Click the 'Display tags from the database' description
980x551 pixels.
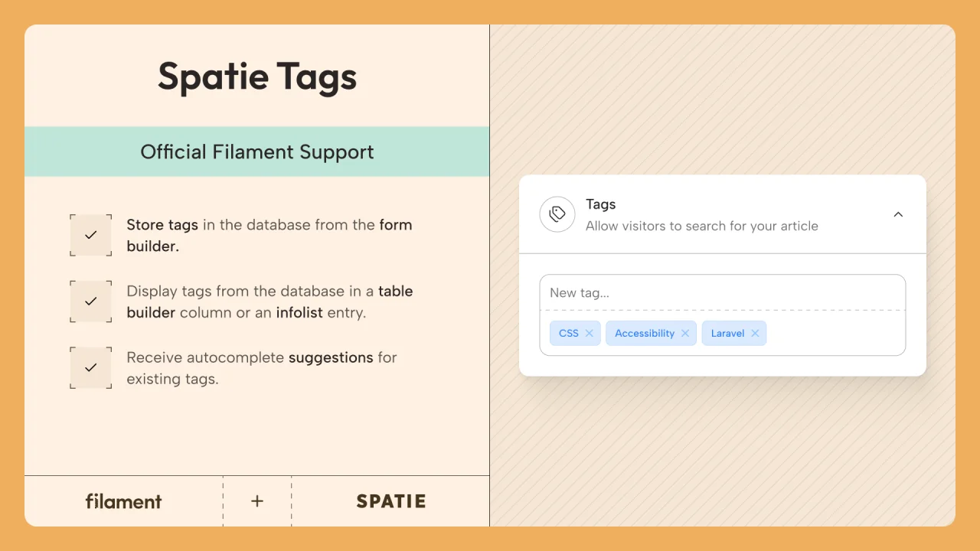pyautogui.click(x=269, y=302)
